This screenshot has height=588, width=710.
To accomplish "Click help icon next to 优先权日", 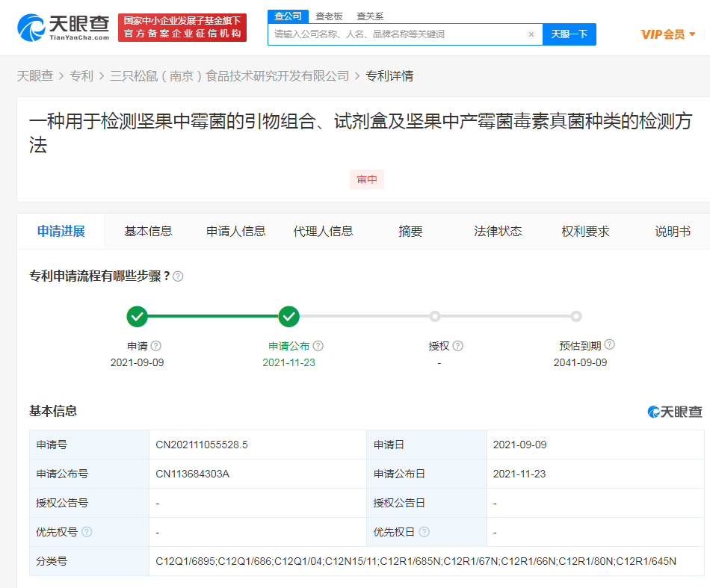I will coord(425,532).
